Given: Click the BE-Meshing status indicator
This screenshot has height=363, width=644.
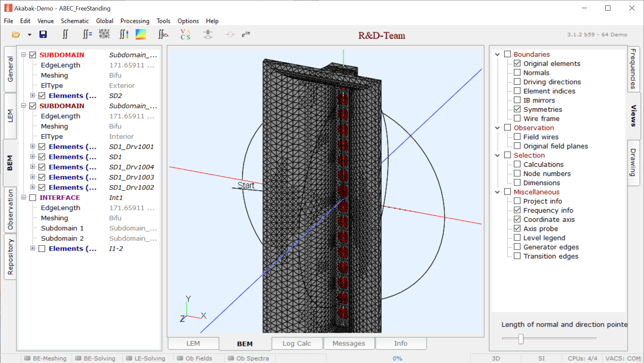Looking at the screenshot, I should coord(46,358).
